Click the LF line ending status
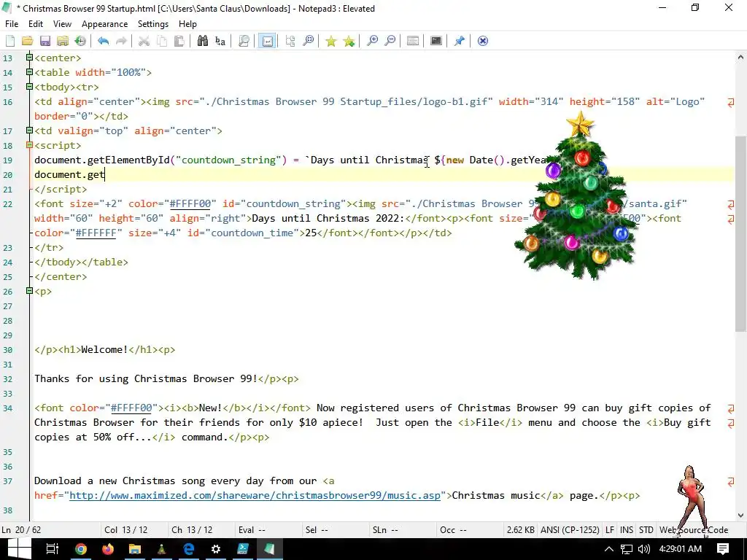The image size is (747, 560). click(x=610, y=530)
